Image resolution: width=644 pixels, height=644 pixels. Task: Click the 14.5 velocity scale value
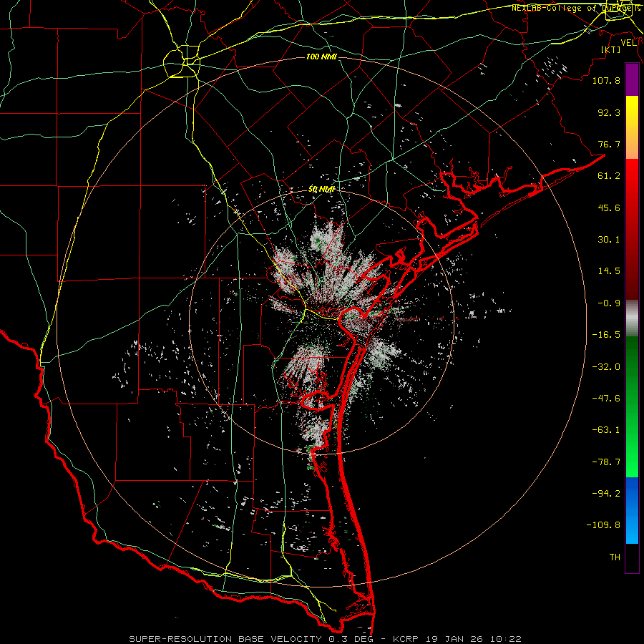click(609, 271)
